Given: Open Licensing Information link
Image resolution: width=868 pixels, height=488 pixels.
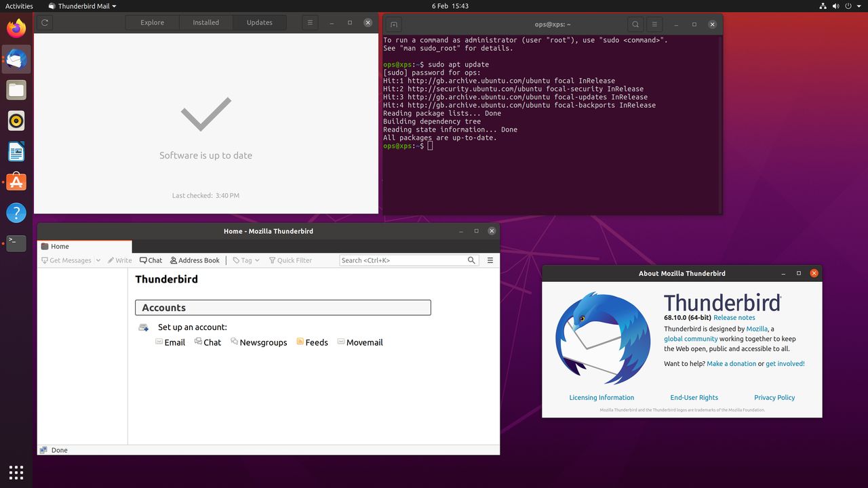Looking at the screenshot, I should click(601, 398).
